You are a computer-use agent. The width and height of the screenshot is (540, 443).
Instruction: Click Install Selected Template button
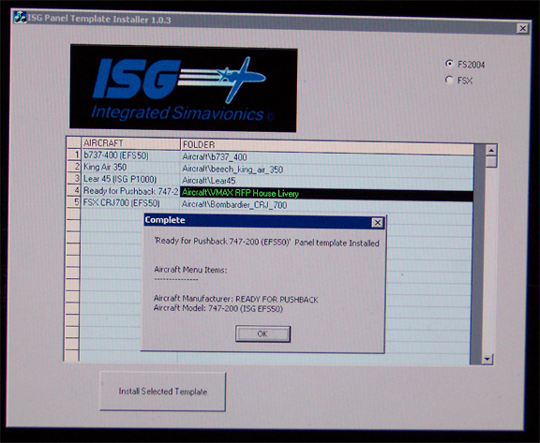pos(163,391)
